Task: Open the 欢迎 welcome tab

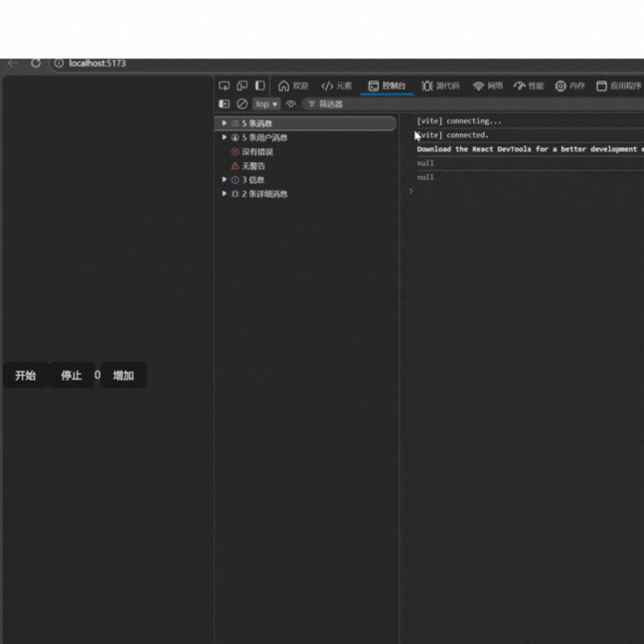Action: (293, 85)
